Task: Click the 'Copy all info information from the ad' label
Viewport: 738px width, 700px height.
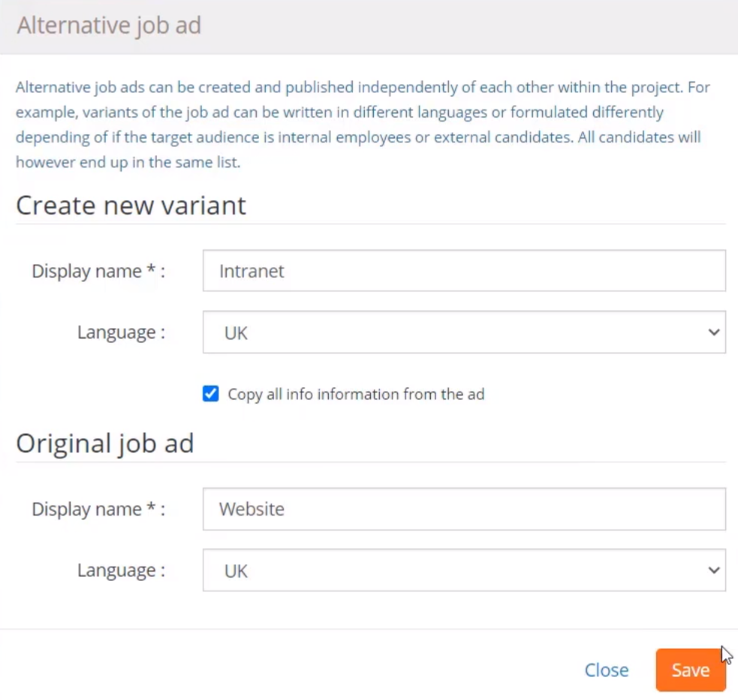Action: 356,394
